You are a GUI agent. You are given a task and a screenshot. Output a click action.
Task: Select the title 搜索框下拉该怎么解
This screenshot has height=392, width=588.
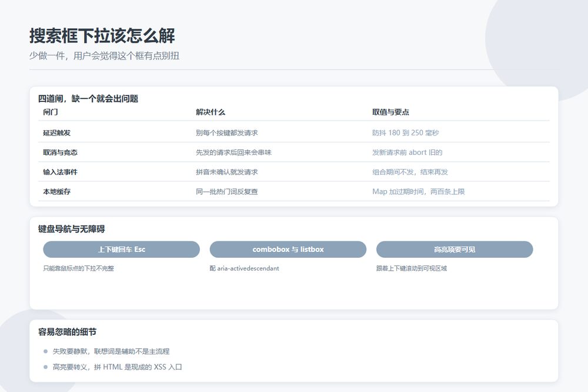click(x=102, y=36)
